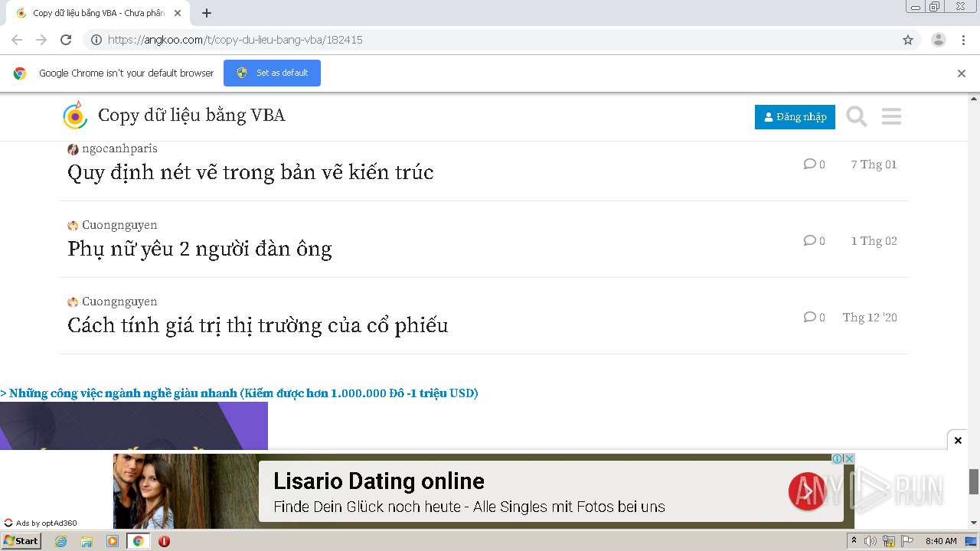Go forward with browser forward arrow
The height and width of the screenshot is (551, 980).
point(41,40)
